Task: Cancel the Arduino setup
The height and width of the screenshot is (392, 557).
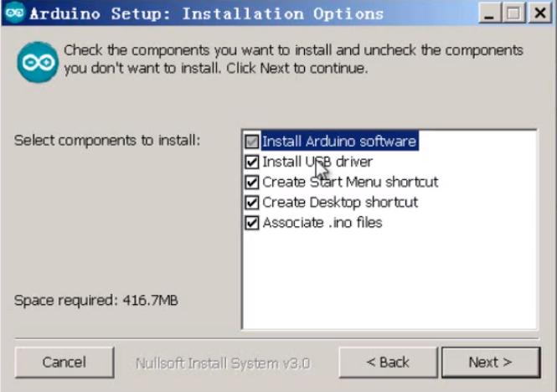Action: (64, 363)
